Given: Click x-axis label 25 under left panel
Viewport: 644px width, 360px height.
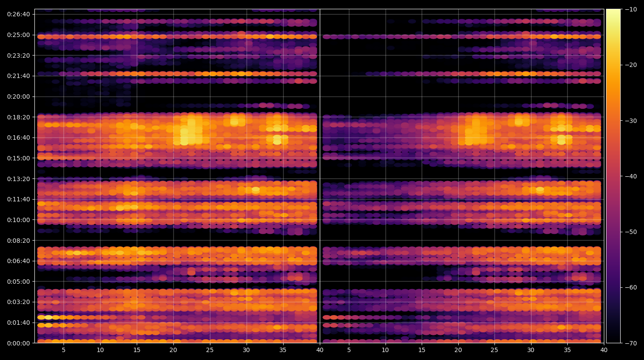Looking at the screenshot, I should click(210, 350).
